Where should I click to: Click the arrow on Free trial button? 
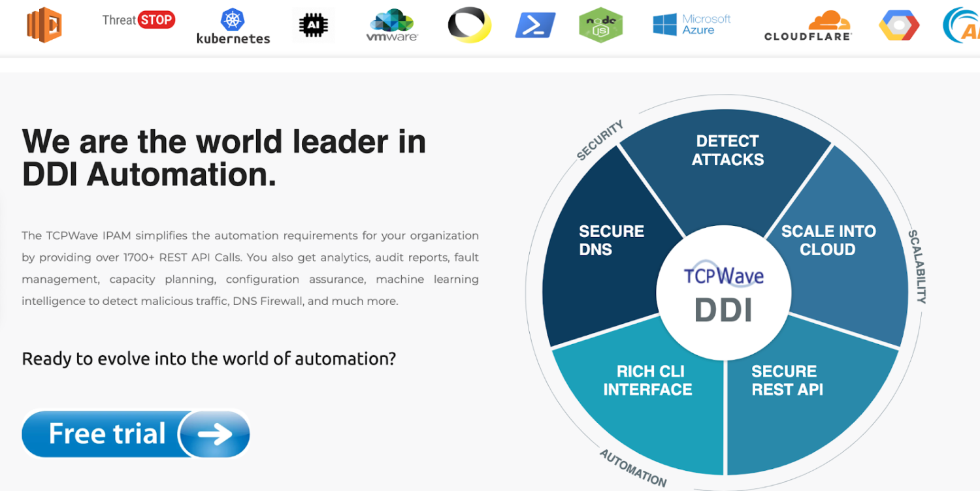click(x=214, y=434)
